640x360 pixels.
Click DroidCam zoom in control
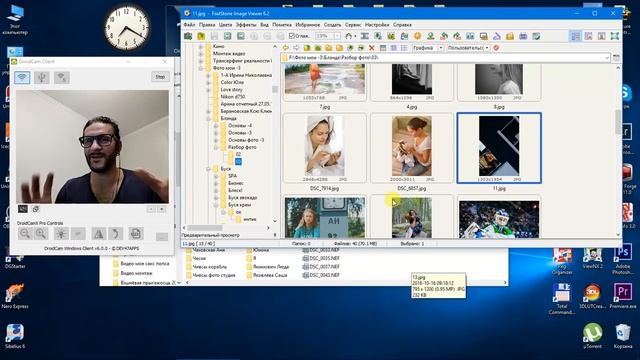tap(41, 234)
